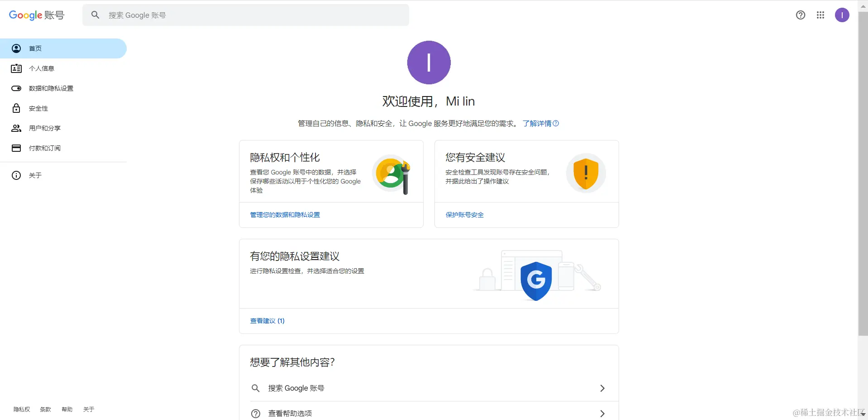Open 安全性 in the sidebar
This screenshot has width=868, height=420.
tap(63, 108)
